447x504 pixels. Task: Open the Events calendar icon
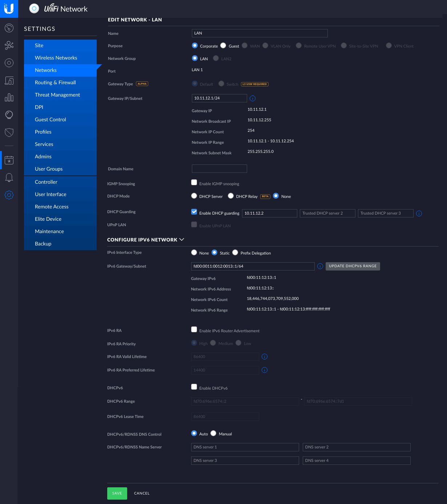click(x=9, y=160)
